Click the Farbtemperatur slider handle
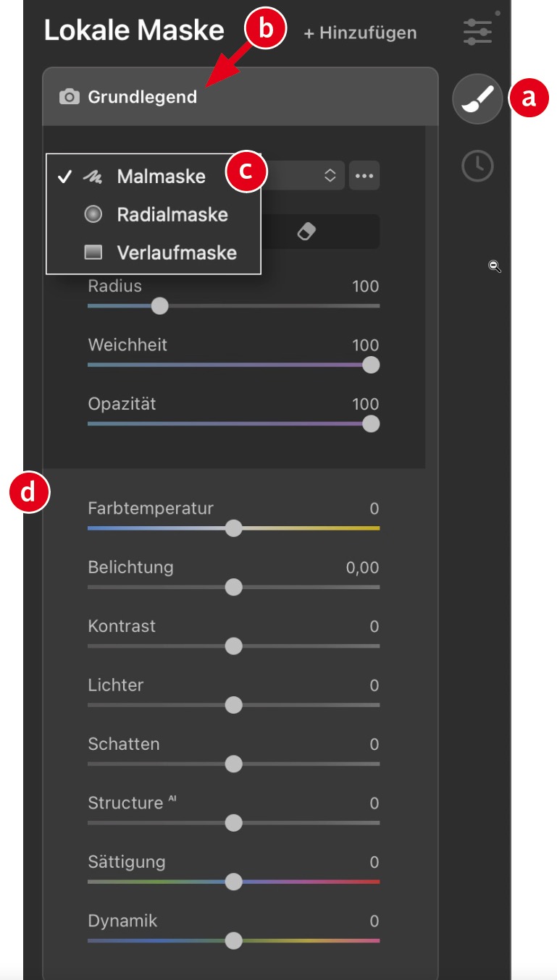 [233, 528]
